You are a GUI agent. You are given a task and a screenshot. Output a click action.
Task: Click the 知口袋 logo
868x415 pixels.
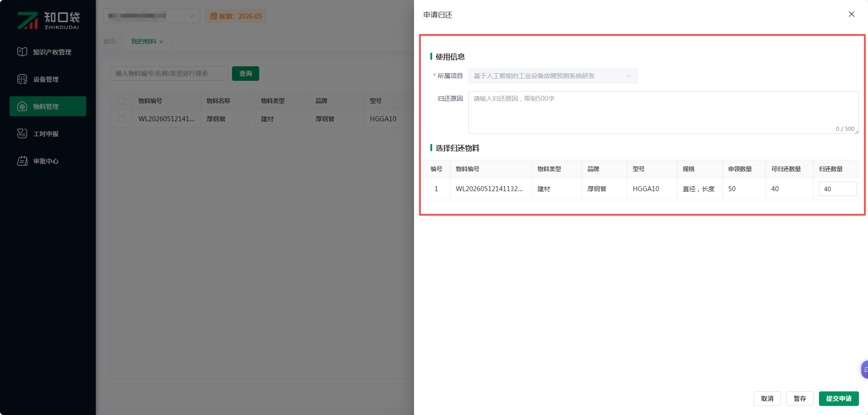tap(48, 20)
